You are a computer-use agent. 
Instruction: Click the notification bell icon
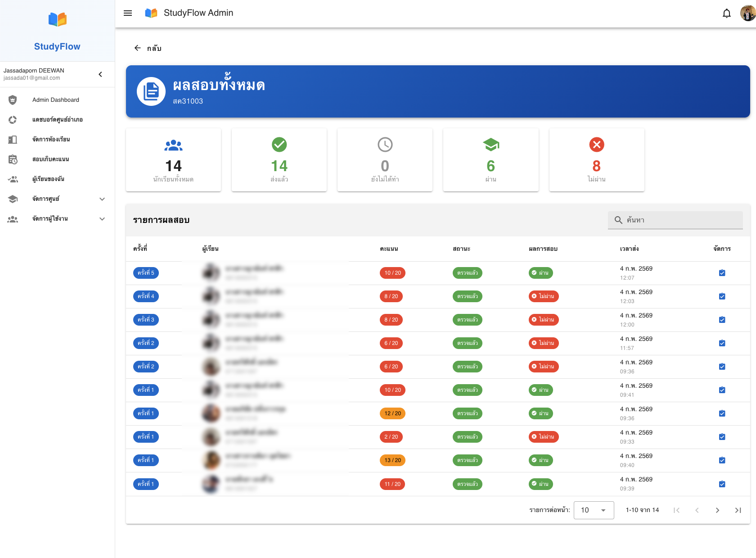tap(726, 13)
